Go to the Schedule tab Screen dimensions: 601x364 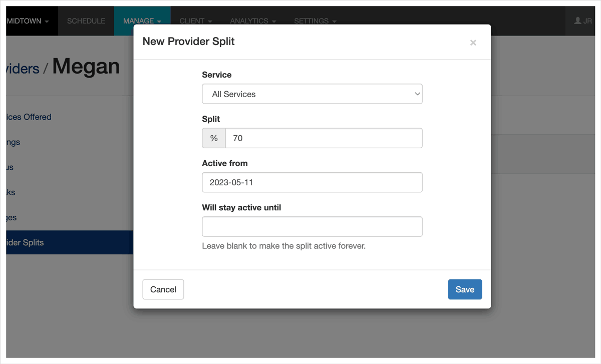coord(86,21)
